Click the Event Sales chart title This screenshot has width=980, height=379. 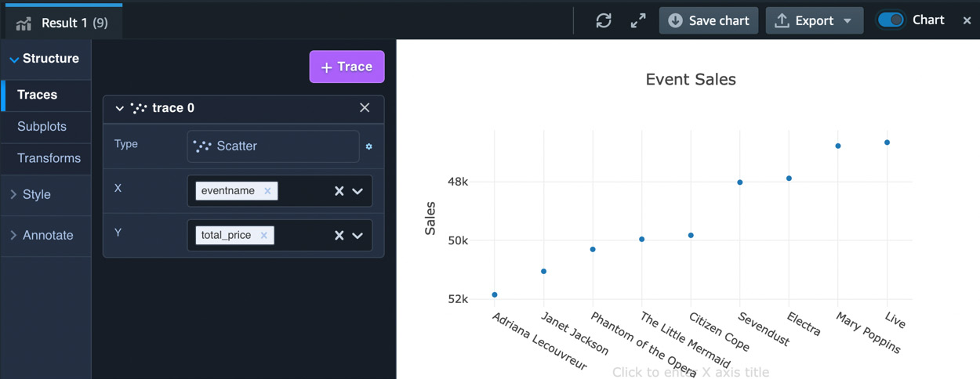pyautogui.click(x=691, y=79)
